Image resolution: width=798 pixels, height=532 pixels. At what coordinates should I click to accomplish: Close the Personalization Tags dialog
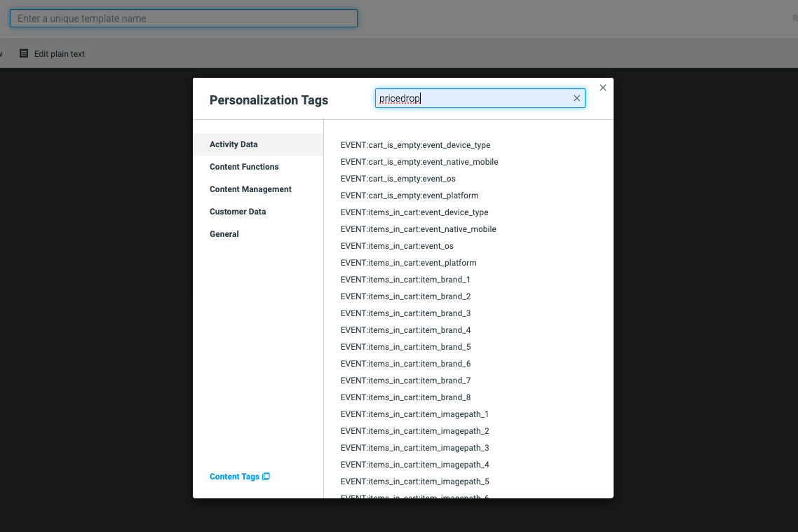(x=603, y=88)
